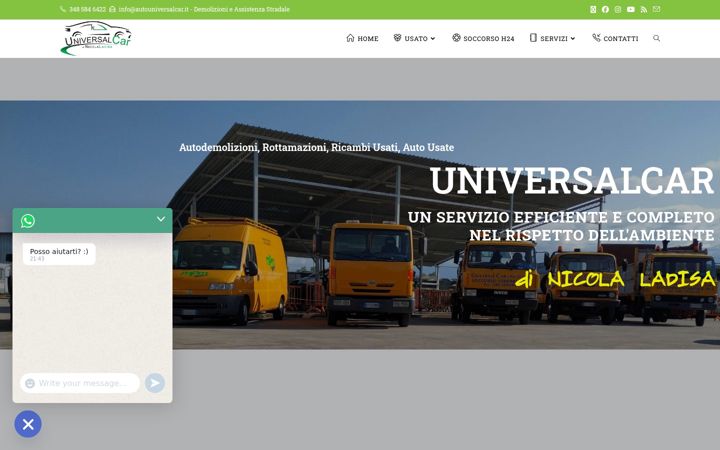Expand the USATO dropdown arrow

tap(433, 39)
